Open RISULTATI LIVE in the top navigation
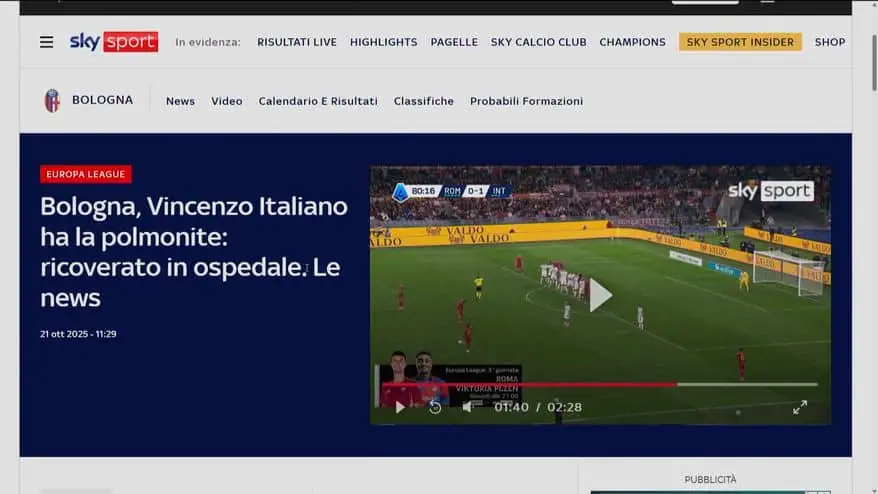Image resolution: width=878 pixels, height=494 pixels. pyautogui.click(x=297, y=42)
